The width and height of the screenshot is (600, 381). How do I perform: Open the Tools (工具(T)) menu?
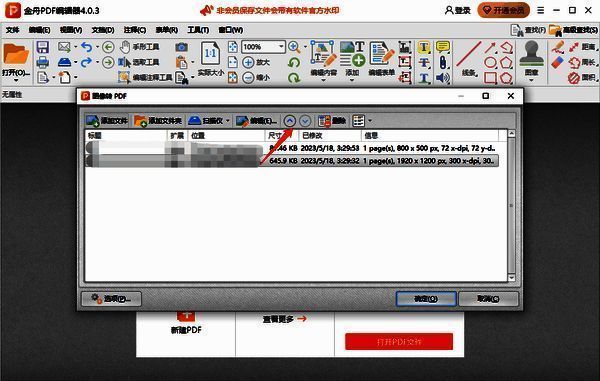coord(198,30)
